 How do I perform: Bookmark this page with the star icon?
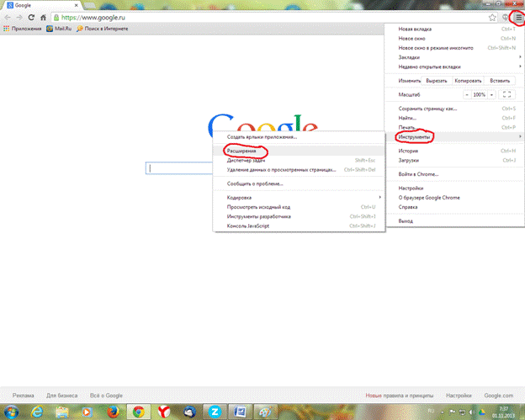coord(492,18)
